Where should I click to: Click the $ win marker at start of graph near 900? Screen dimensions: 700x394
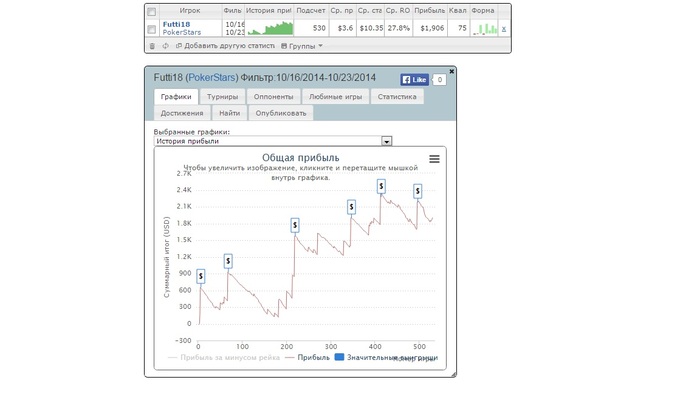[201, 276]
